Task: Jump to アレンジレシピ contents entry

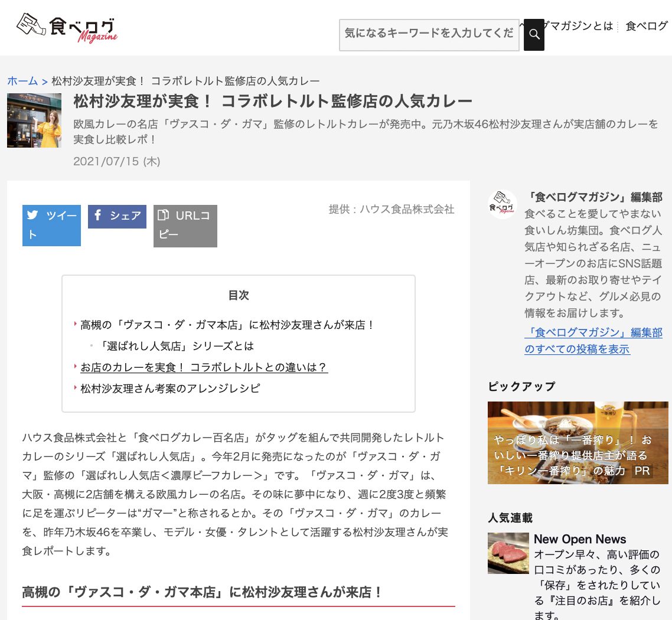Action: (x=170, y=389)
